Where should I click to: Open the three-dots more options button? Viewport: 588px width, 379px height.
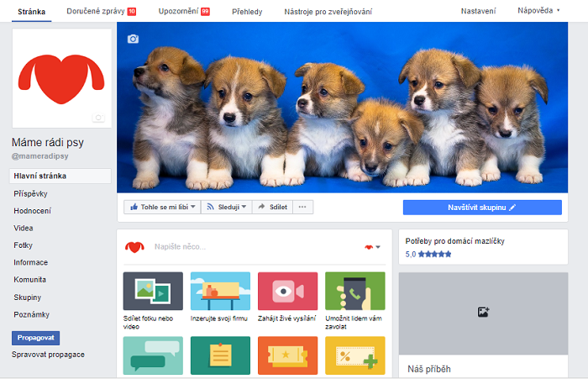point(302,207)
